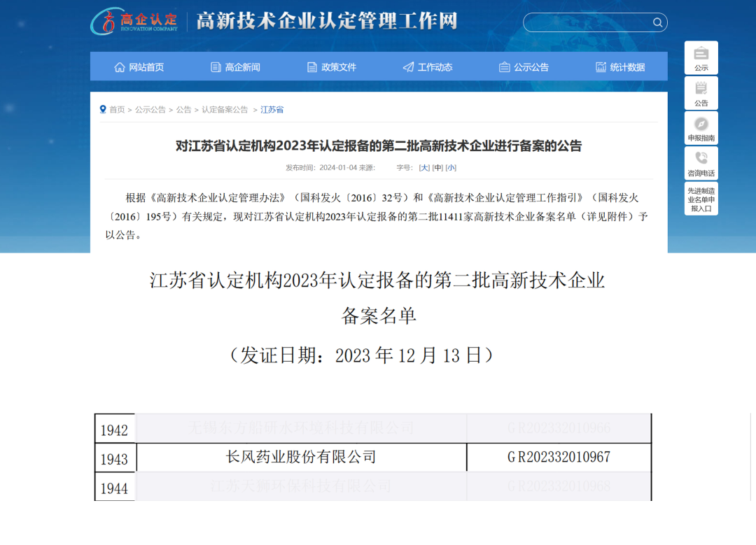Open 先进制造业名单申报入口 button

pos(701,199)
